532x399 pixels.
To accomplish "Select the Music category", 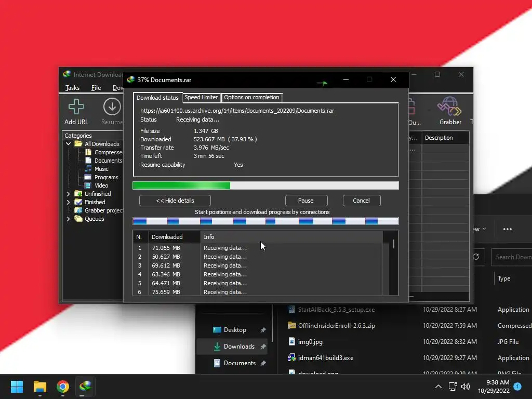I will [x=101, y=169].
